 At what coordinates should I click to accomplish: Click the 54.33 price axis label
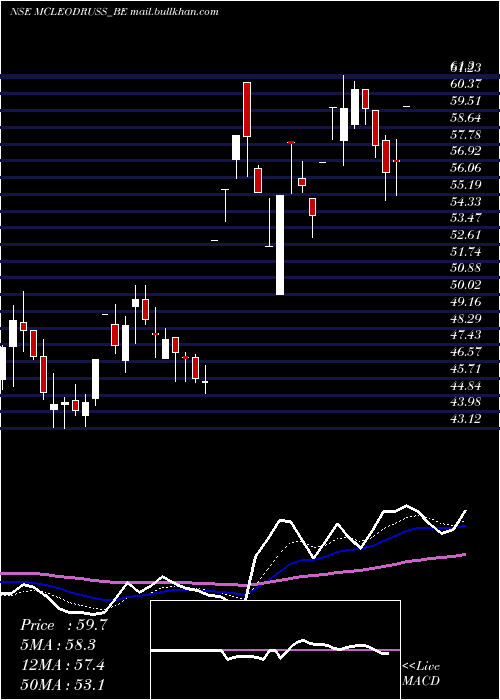click(x=465, y=202)
